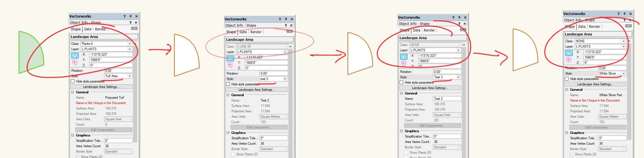Viewport: 644px width, 158px height.
Task: Switch to the Data tab in the Plants-A palette
Action: tap(88, 29)
